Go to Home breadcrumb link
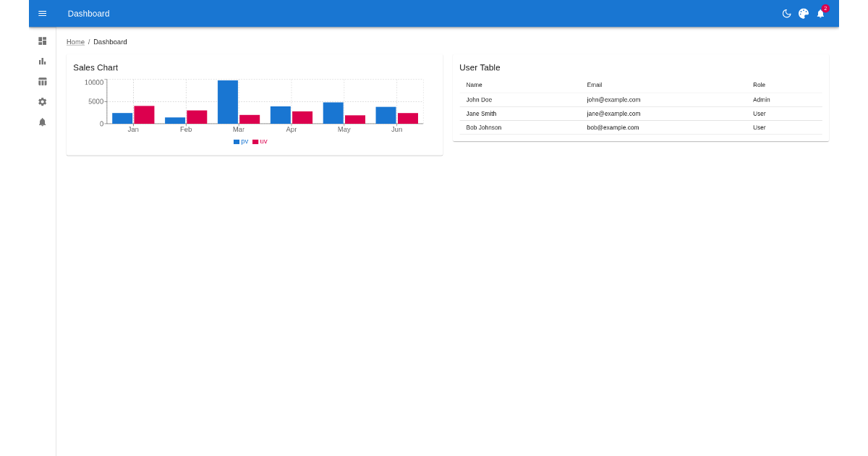The height and width of the screenshot is (456, 868). click(75, 42)
